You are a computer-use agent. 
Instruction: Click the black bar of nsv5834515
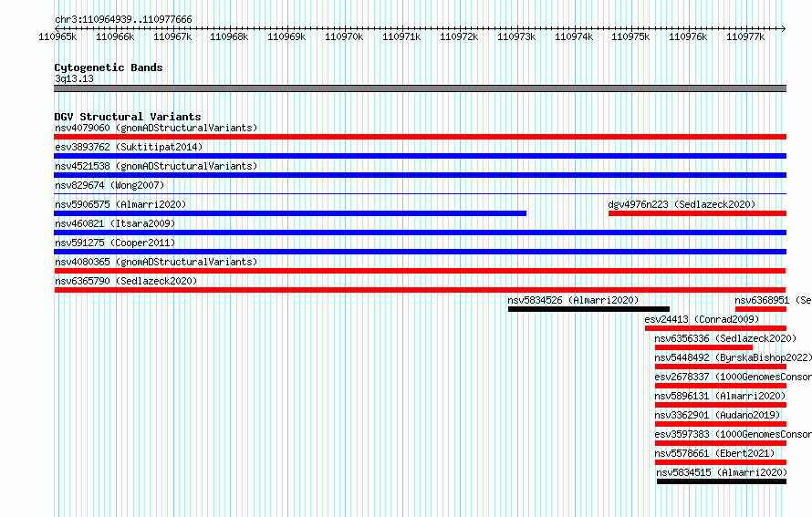tap(722, 481)
